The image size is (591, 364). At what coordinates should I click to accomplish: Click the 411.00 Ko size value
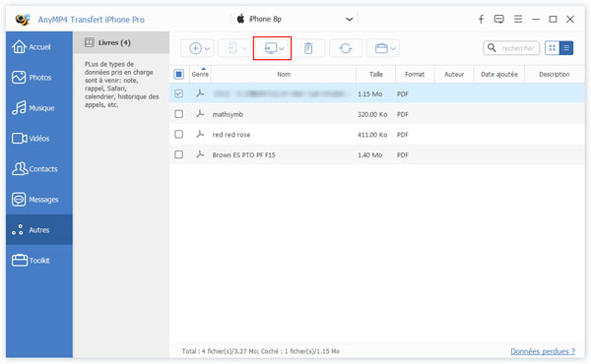372,135
